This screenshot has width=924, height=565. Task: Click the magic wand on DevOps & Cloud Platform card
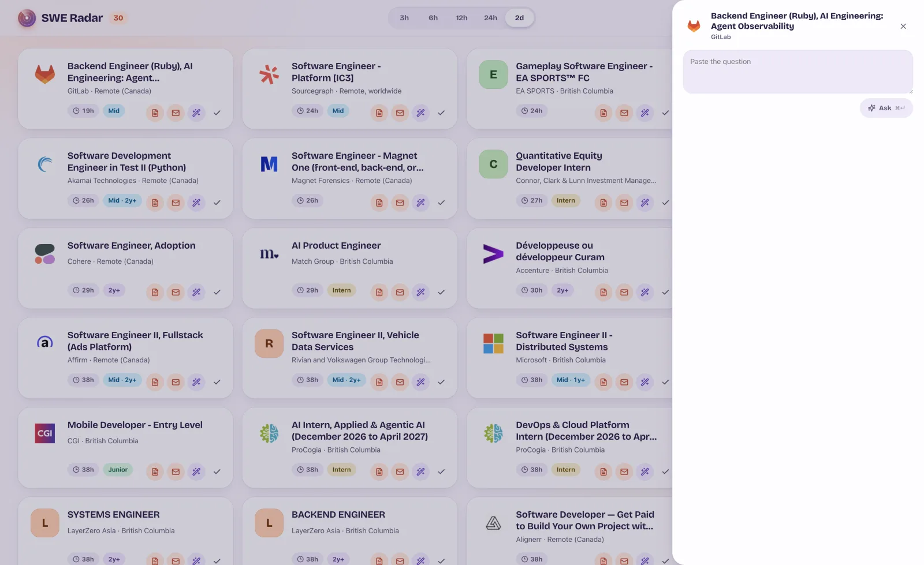click(644, 472)
